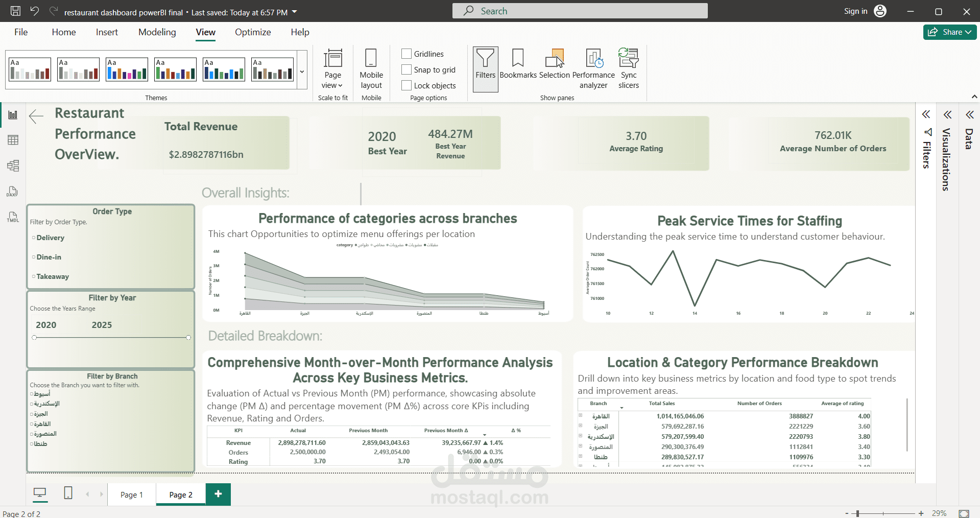Open Model view in left sidebar
This screenshot has height=518, width=980.
(x=13, y=166)
